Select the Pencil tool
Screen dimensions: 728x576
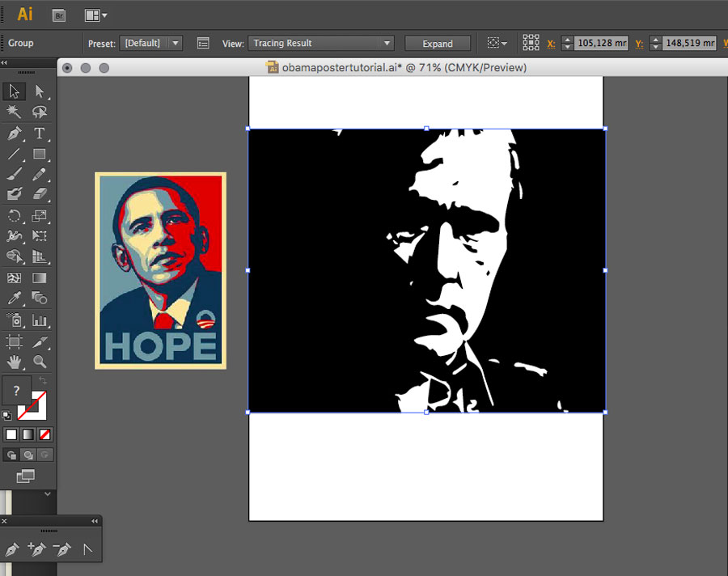(x=40, y=174)
